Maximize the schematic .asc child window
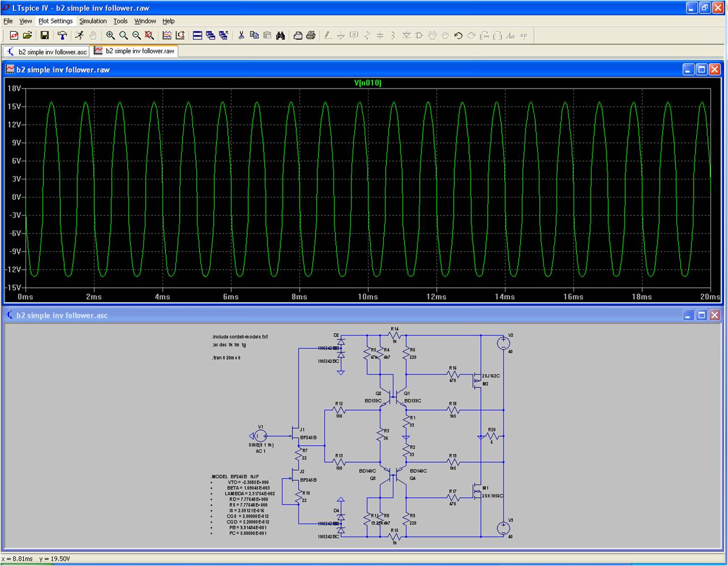 point(701,315)
